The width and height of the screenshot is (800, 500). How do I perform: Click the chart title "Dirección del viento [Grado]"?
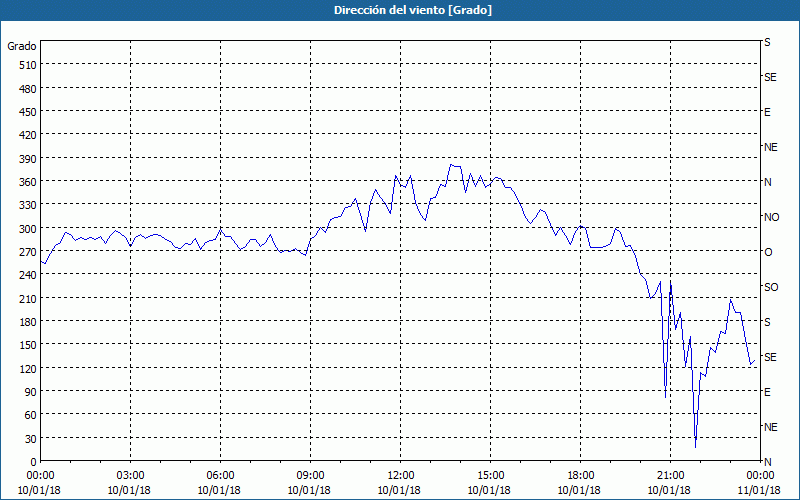(413, 10)
